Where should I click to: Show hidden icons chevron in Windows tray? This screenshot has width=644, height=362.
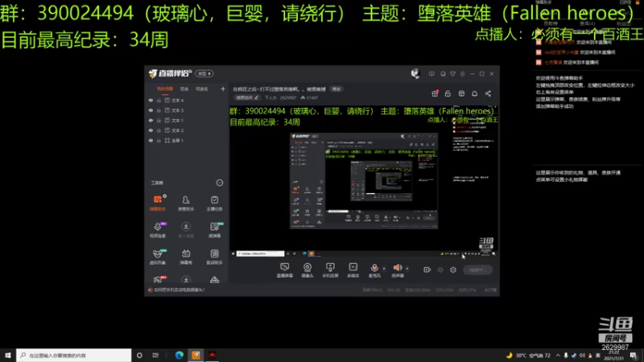pyautogui.click(x=558, y=356)
